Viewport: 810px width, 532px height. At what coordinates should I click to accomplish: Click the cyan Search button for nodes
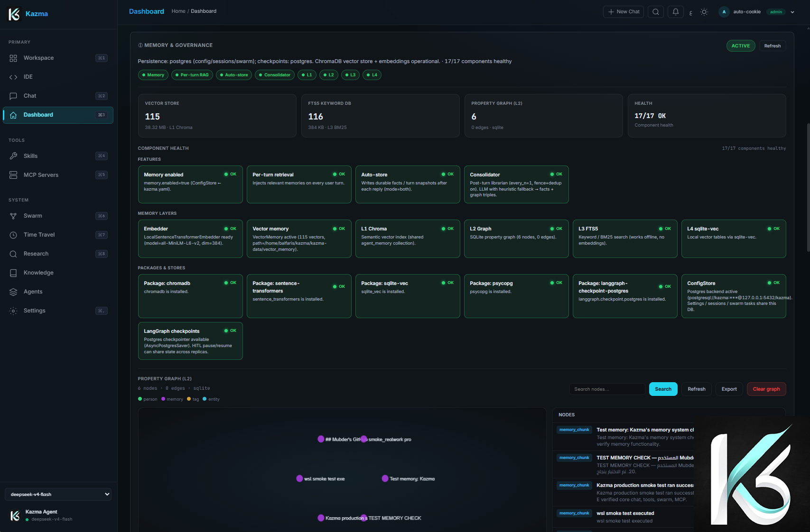tap(663, 389)
